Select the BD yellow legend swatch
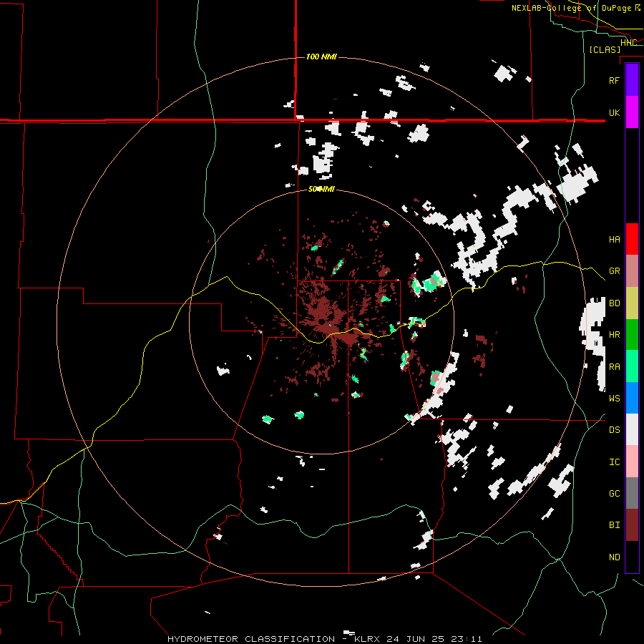Viewport: 644px width, 644px height. click(x=632, y=303)
